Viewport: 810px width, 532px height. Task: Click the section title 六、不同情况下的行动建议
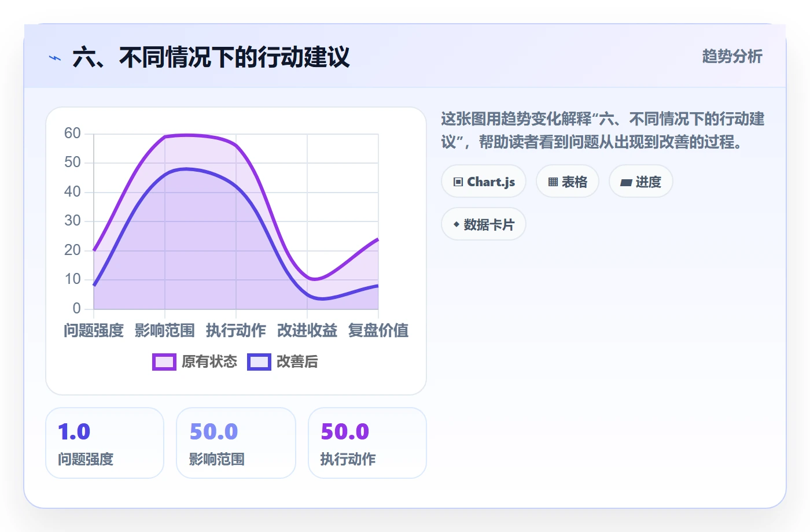point(211,58)
